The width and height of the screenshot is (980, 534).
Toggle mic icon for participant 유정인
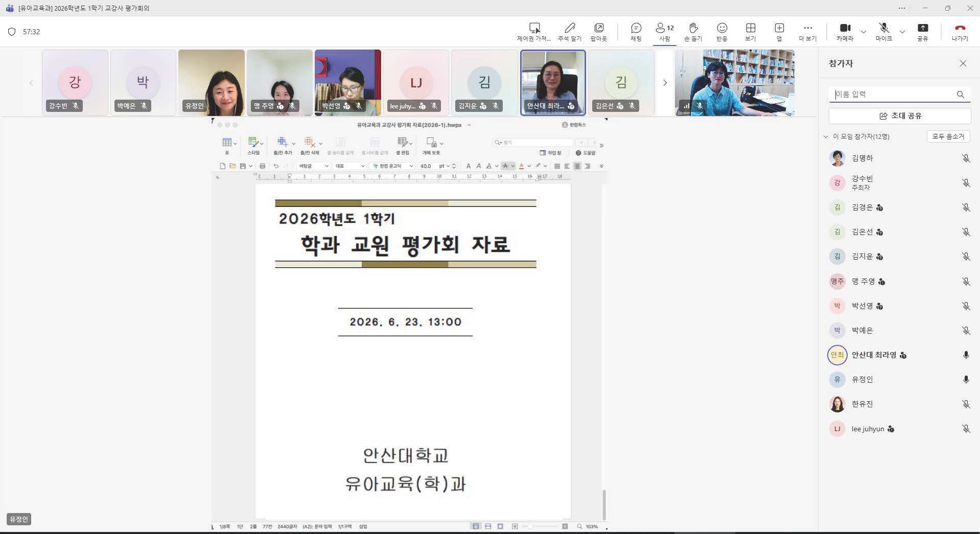click(966, 380)
